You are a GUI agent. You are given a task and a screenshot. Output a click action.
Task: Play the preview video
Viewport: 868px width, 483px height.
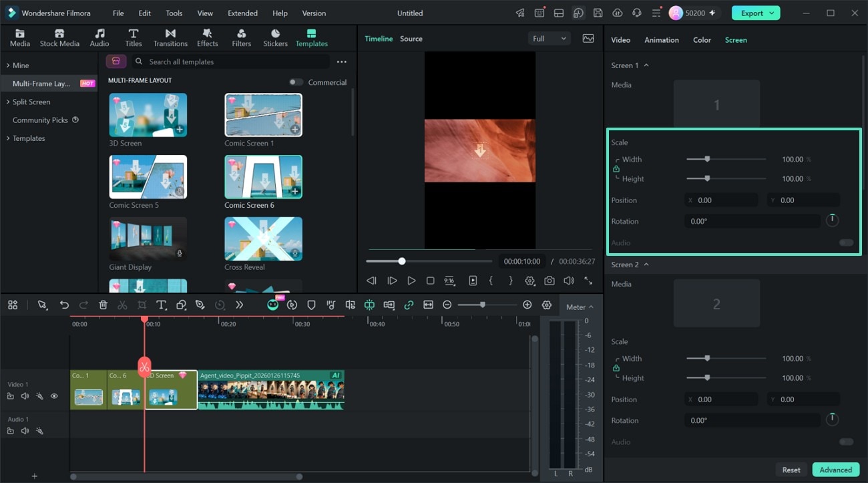pyautogui.click(x=411, y=281)
